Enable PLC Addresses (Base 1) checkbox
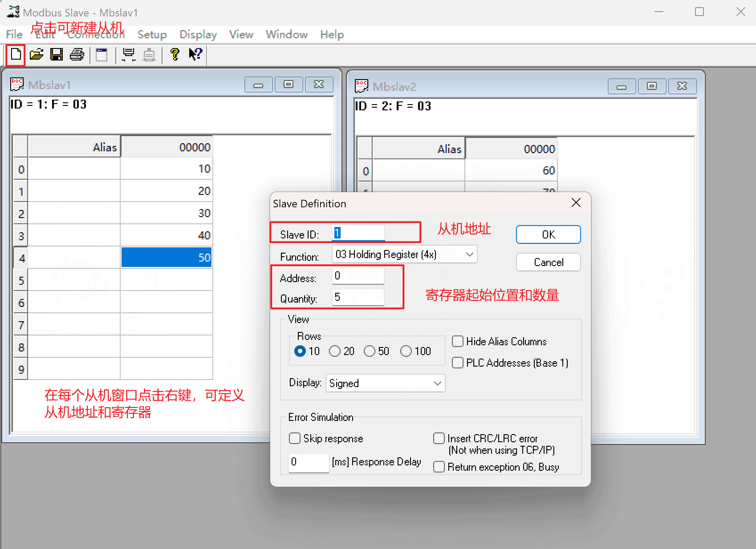The height and width of the screenshot is (549, 756). 458,363
